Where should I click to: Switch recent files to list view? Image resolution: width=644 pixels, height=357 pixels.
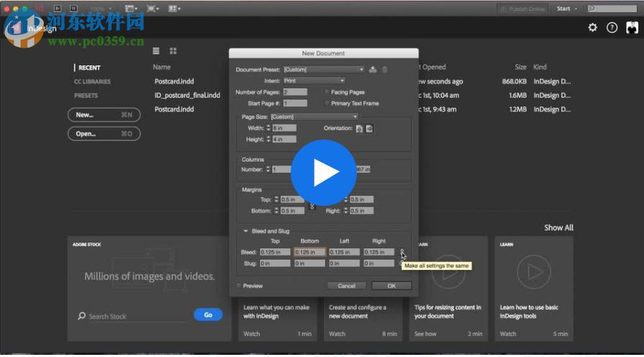(x=156, y=51)
